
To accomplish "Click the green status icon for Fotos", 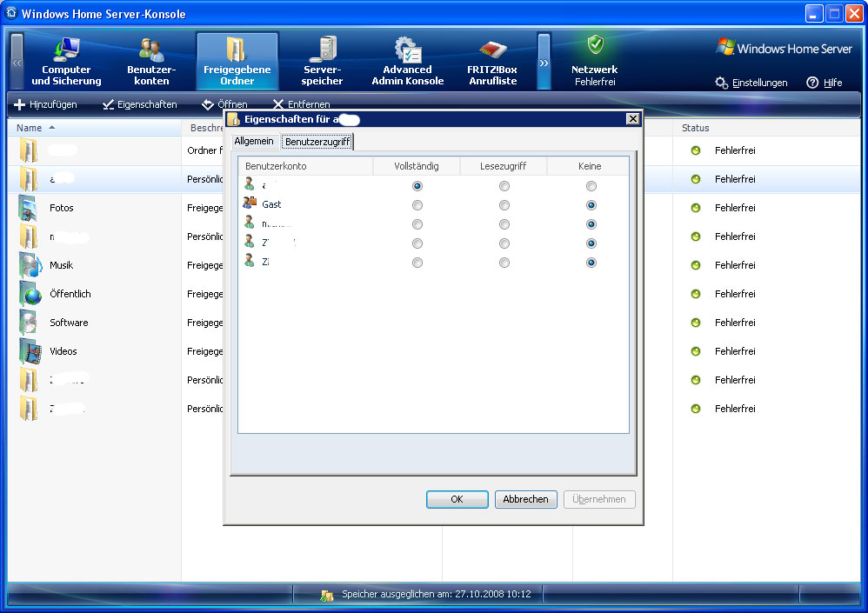I will (x=696, y=208).
